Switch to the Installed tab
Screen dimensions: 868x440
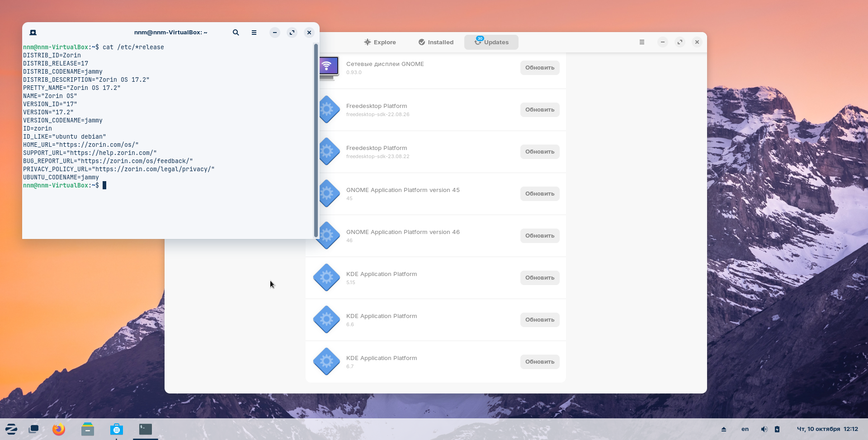pos(436,42)
